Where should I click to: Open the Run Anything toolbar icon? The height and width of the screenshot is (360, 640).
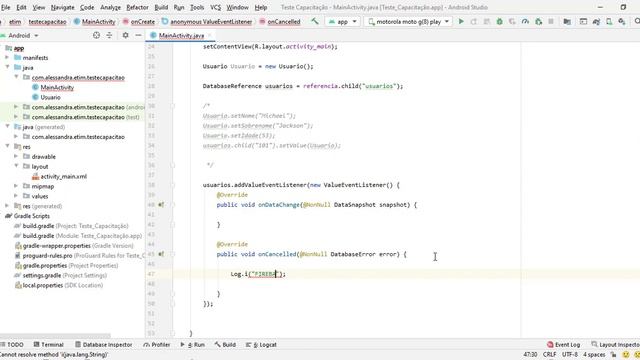click(583, 21)
